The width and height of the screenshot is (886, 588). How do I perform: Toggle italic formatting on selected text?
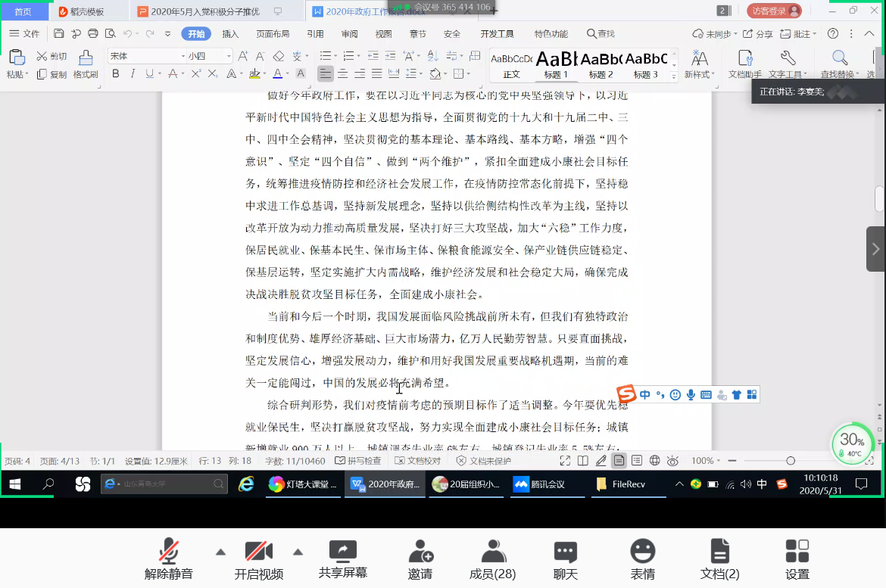tap(133, 73)
